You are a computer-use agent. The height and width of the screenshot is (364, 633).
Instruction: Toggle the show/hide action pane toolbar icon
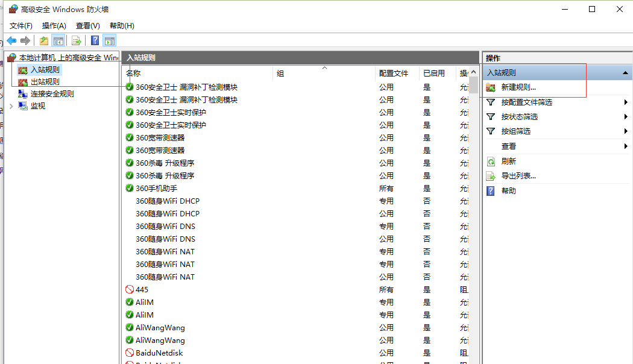coord(109,41)
